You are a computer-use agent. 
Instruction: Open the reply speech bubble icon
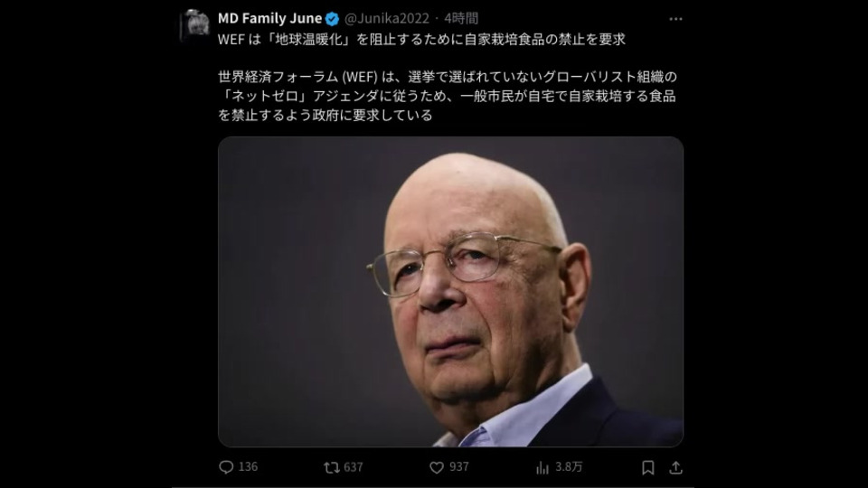[226, 467]
